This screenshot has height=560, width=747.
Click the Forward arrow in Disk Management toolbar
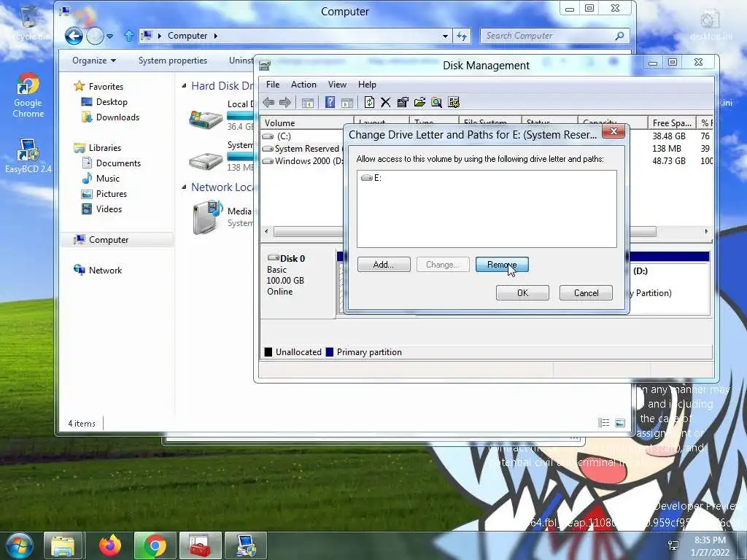(x=285, y=102)
